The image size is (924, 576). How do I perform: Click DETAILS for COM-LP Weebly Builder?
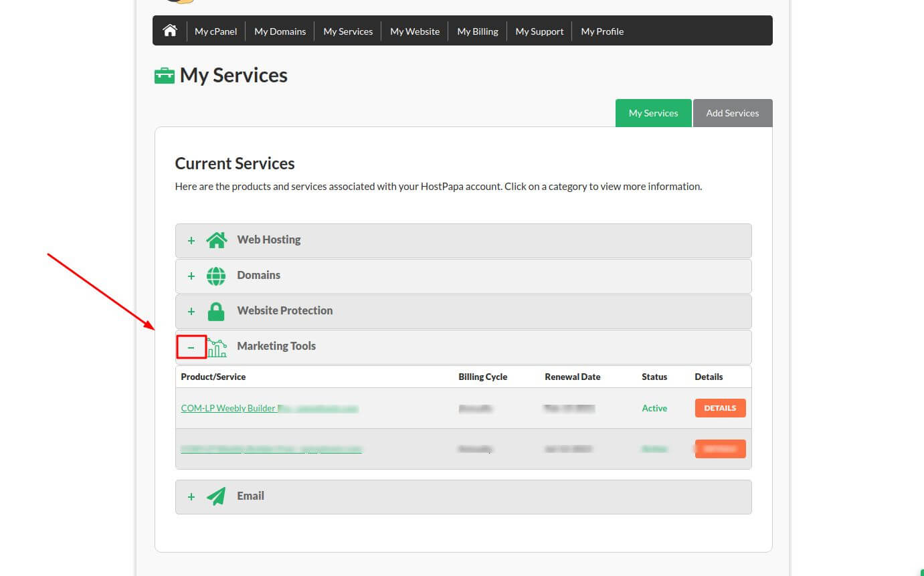(x=720, y=408)
